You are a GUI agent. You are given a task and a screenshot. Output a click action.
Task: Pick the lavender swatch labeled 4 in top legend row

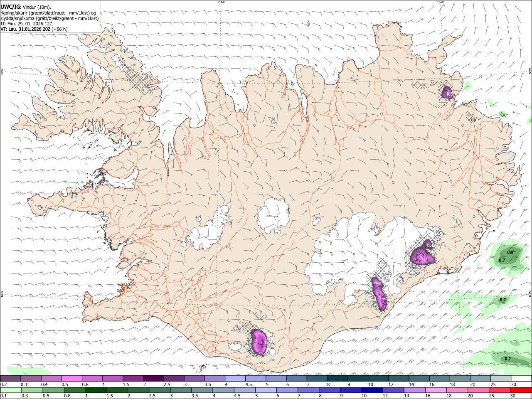[x=235, y=379]
